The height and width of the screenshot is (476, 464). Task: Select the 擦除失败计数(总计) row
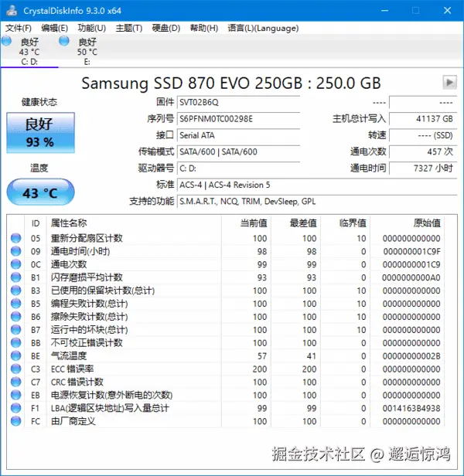(x=227, y=316)
